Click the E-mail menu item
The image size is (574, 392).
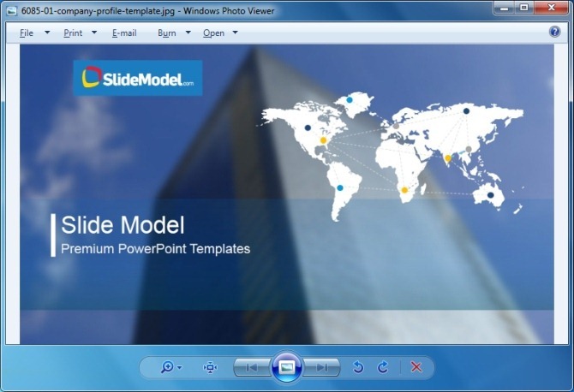click(124, 33)
